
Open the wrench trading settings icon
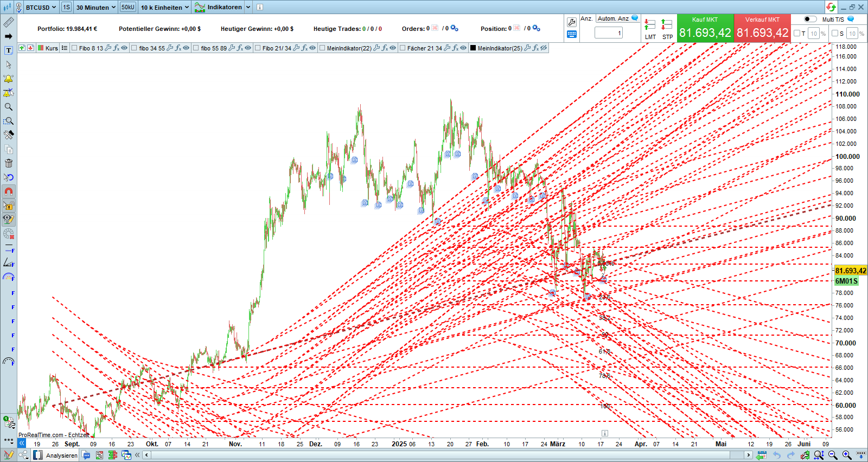pyautogui.click(x=572, y=22)
